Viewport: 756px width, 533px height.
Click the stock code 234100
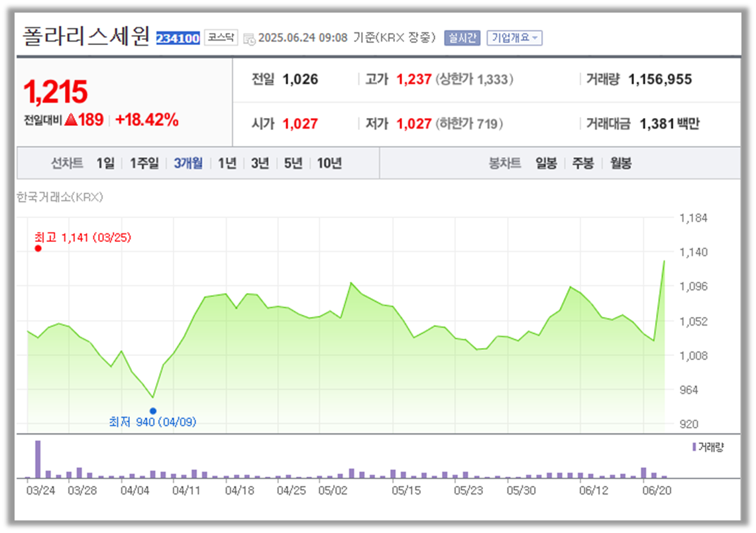[178, 38]
